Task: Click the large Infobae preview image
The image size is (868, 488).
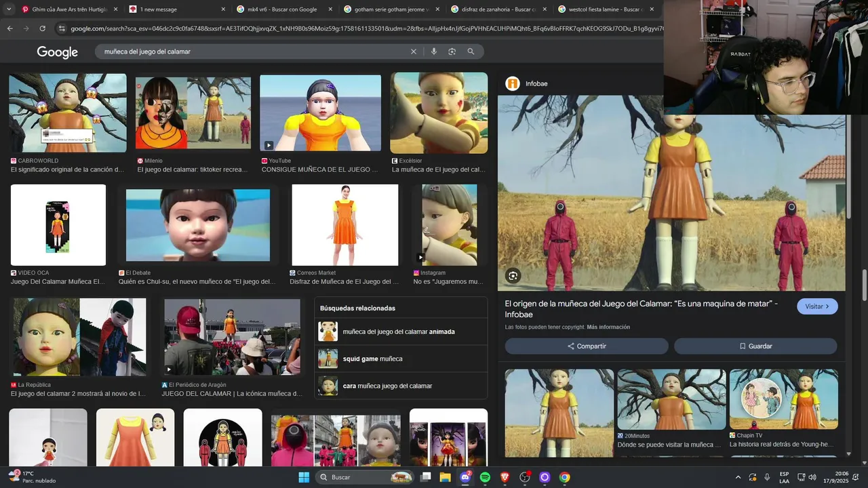Action: click(x=671, y=193)
